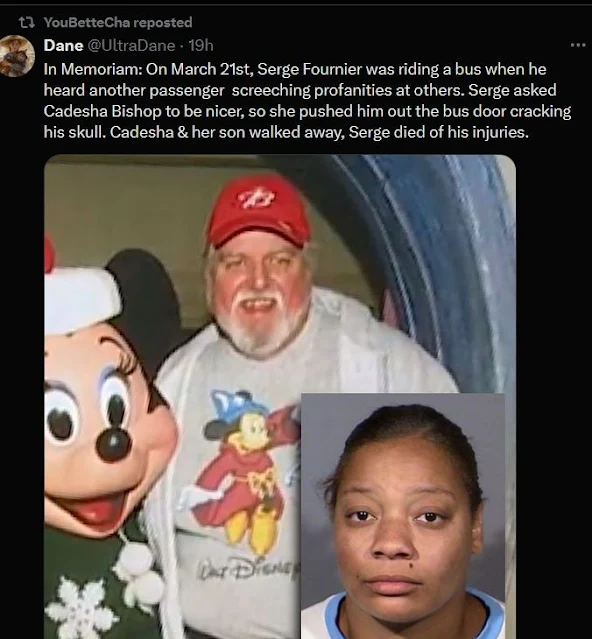The image size is (592, 639).
Task: Click the 19h timestamp
Action: pyautogui.click(x=201, y=45)
